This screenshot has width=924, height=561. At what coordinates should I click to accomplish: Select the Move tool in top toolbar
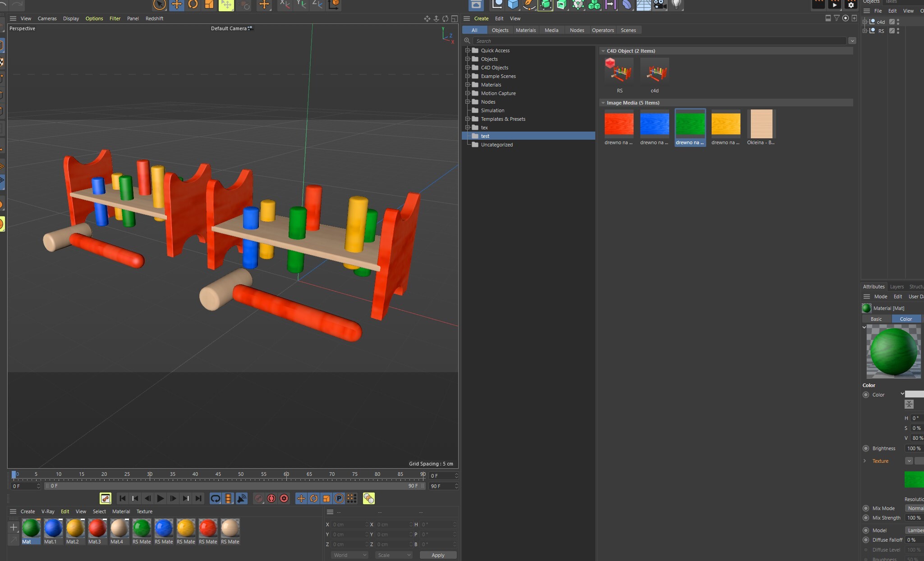pyautogui.click(x=176, y=5)
